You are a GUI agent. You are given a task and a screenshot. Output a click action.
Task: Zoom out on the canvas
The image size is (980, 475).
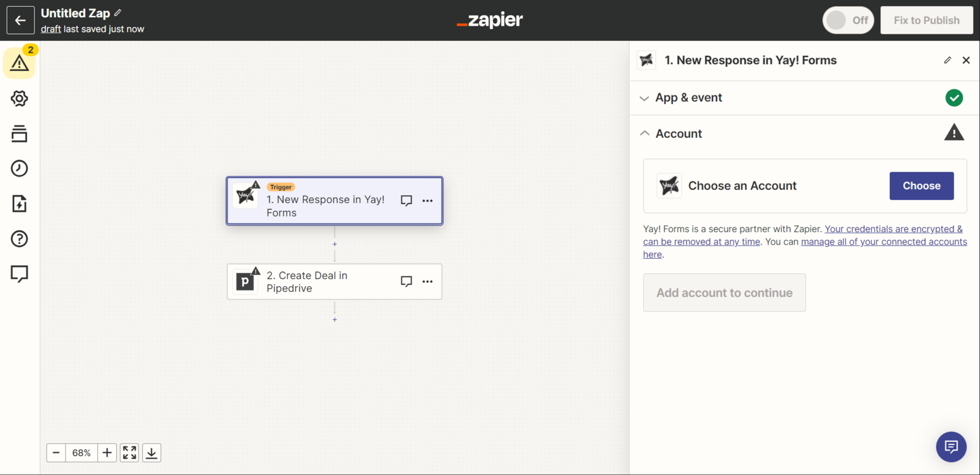(x=56, y=453)
